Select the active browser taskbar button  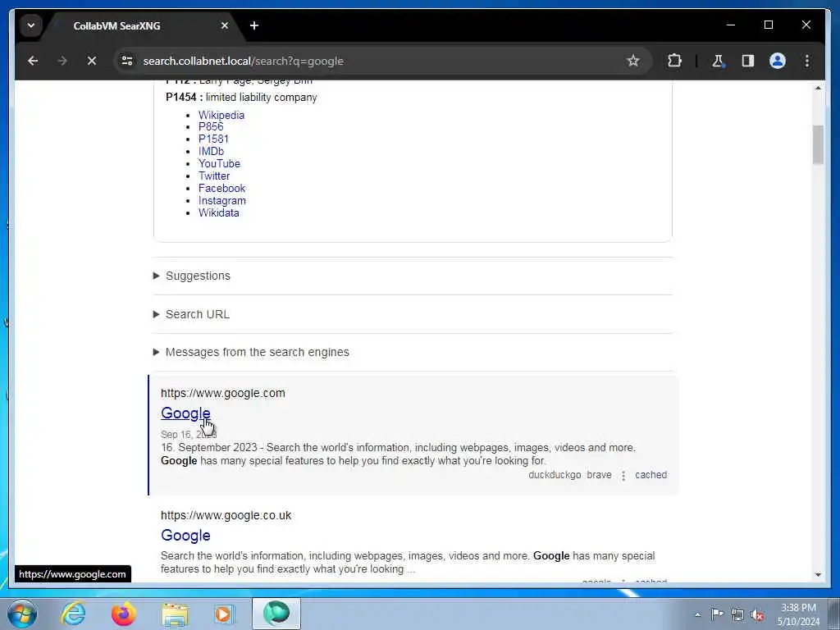(276, 614)
